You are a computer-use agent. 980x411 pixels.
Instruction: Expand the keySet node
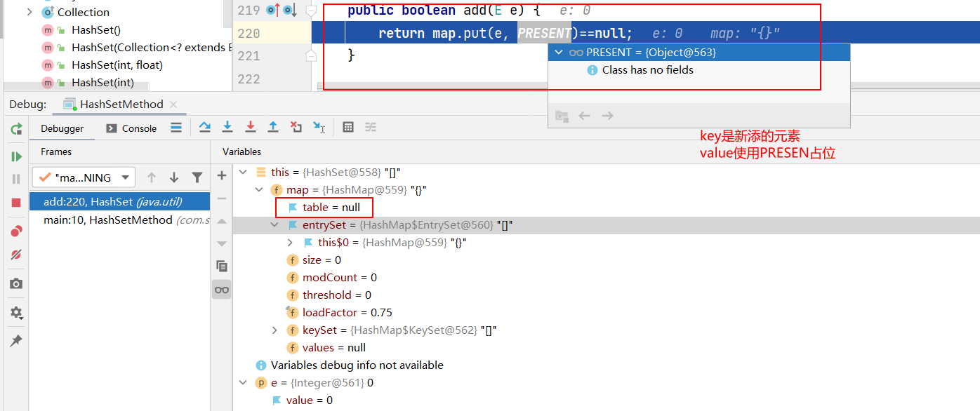coord(274,330)
